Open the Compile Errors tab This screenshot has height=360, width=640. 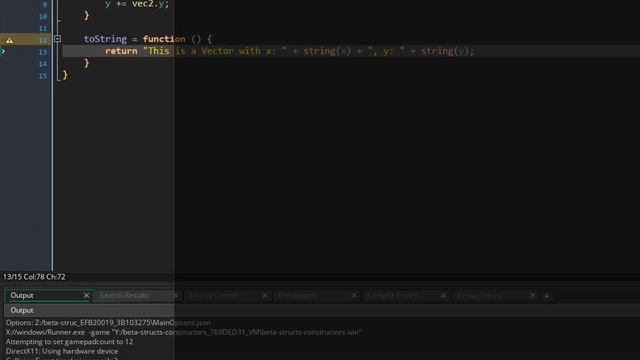point(393,295)
